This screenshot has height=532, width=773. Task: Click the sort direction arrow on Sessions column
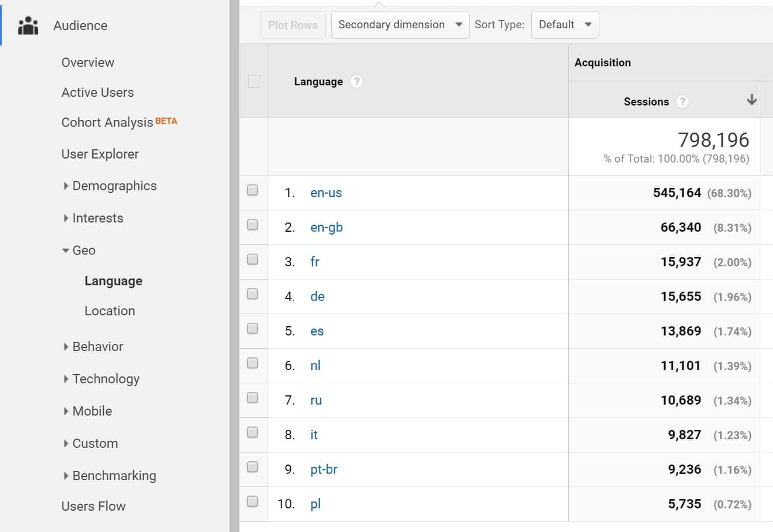pos(752,99)
